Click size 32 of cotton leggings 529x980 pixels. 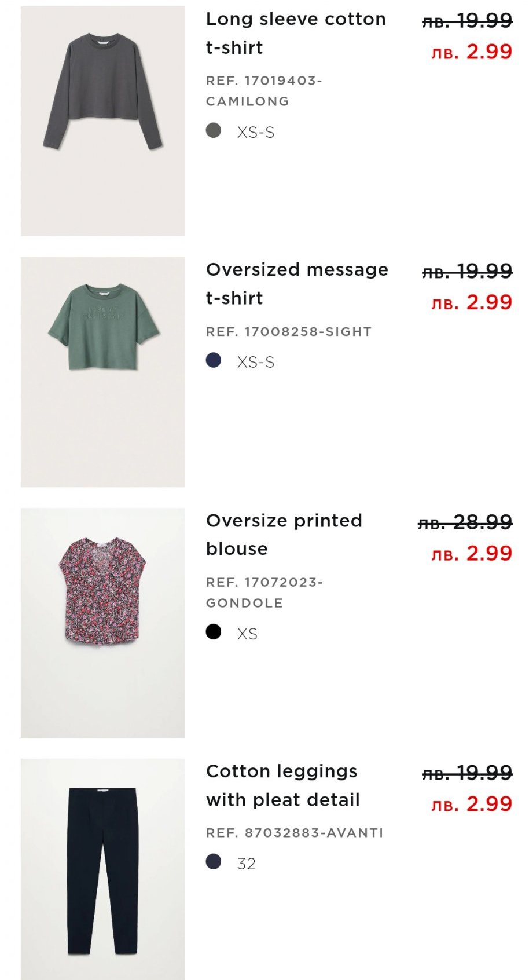(x=246, y=864)
